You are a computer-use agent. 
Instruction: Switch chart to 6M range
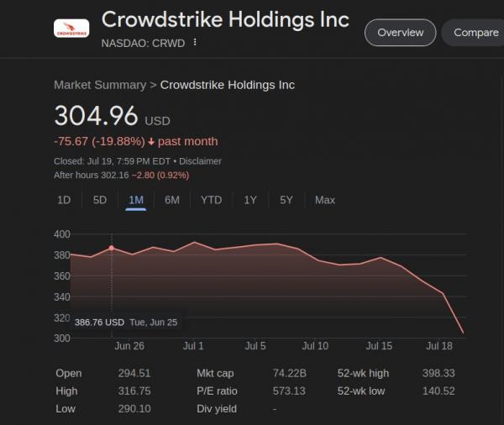[x=172, y=200]
